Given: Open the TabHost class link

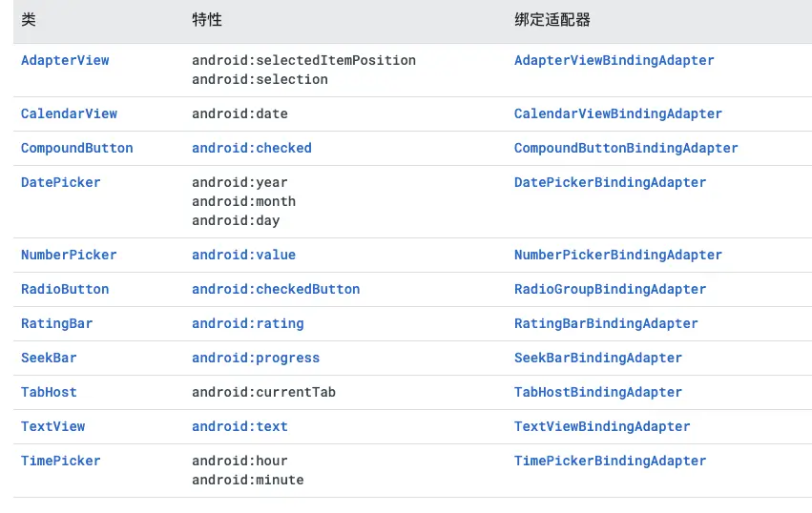Looking at the screenshot, I should (x=49, y=392).
